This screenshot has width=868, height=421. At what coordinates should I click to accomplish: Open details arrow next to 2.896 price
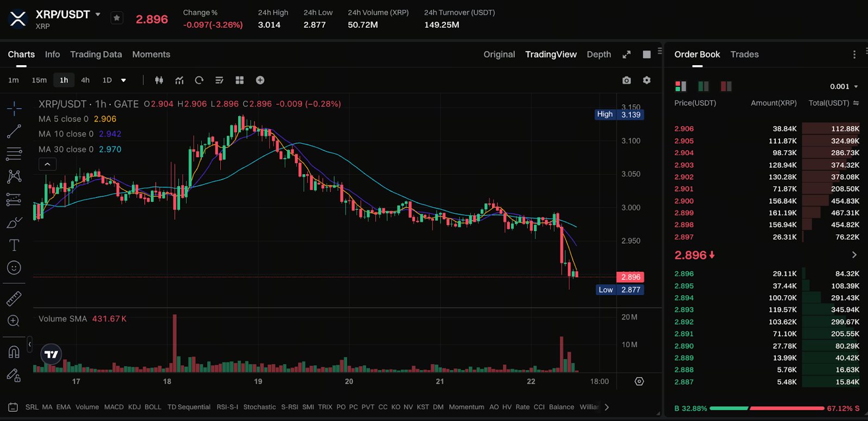point(854,255)
